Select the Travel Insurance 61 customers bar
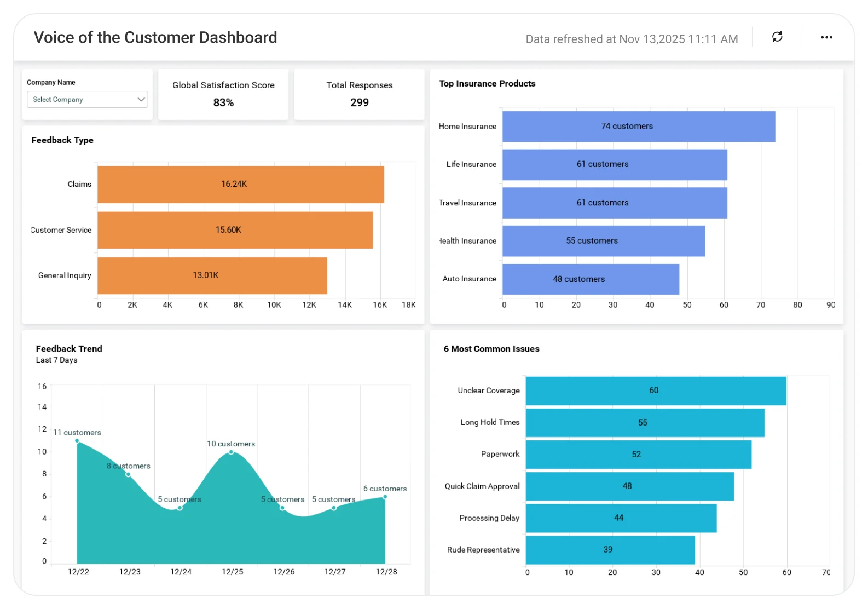This screenshot has height=609, width=868. click(x=615, y=203)
